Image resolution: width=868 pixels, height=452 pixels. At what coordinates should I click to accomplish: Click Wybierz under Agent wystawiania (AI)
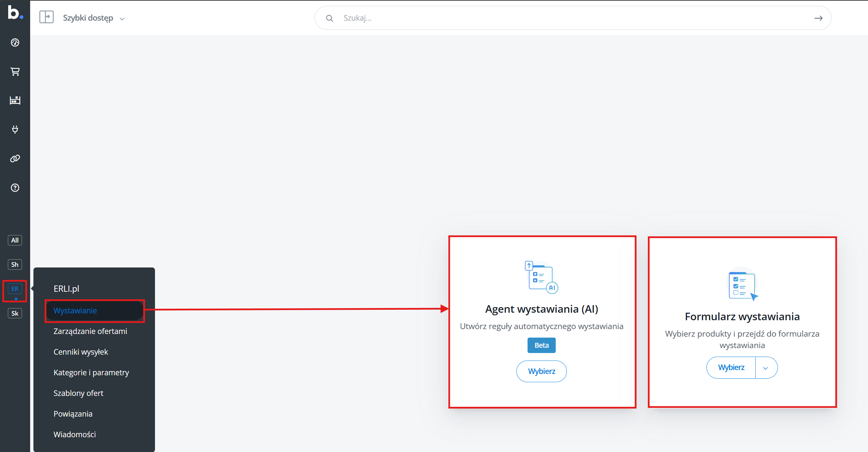click(x=542, y=371)
